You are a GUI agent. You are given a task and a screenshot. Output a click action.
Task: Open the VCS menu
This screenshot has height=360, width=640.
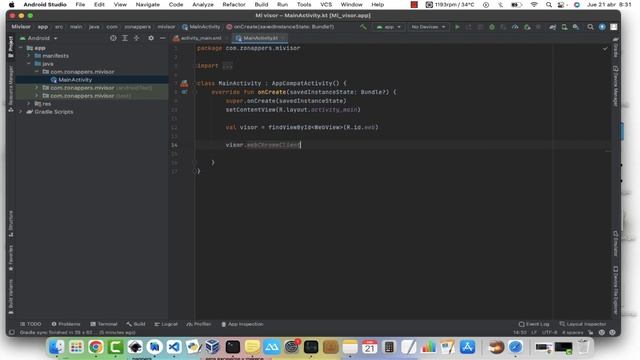click(326, 4)
